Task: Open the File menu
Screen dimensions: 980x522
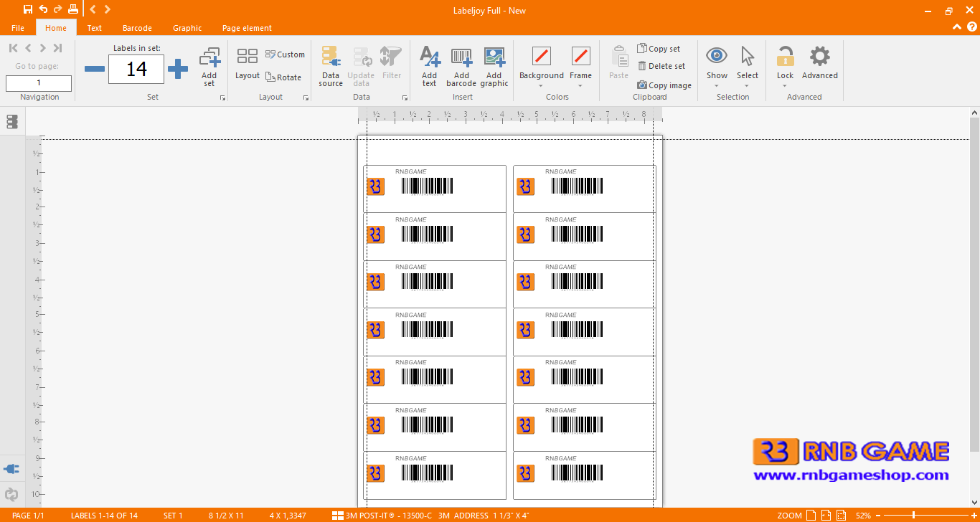Action: click(x=18, y=28)
